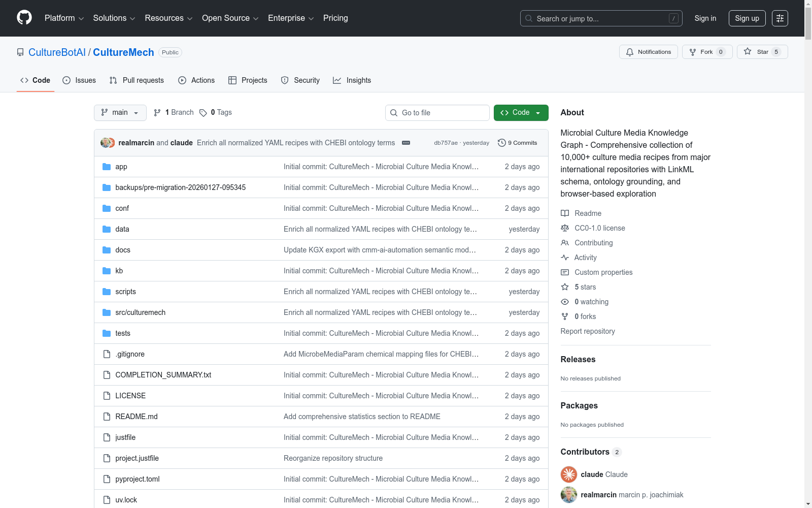Click the realmarcin contributor avatar
This screenshot has height=508, width=812.
(569, 495)
